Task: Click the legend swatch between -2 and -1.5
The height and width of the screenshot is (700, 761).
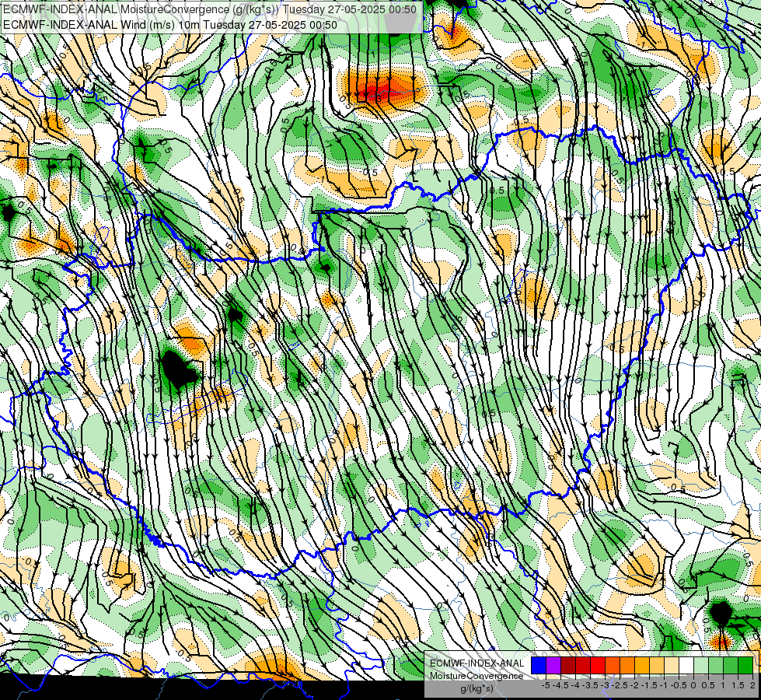Action: pyautogui.click(x=642, y=666)
